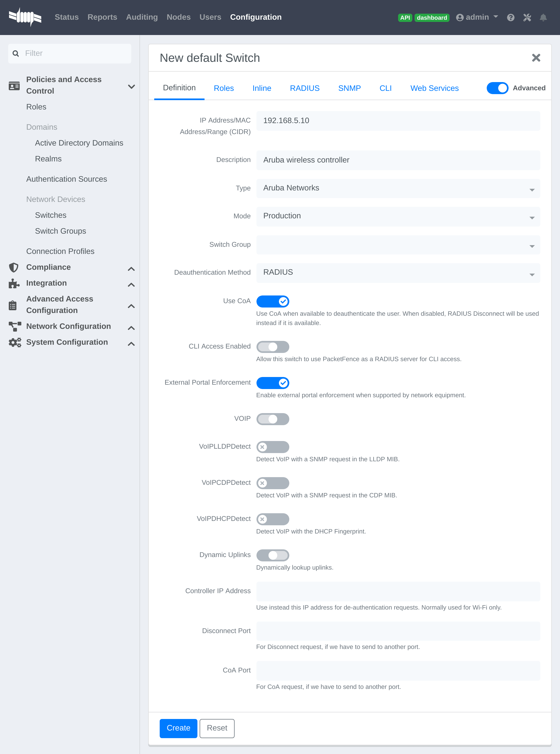Switch to the CLI tab

(386, 88)
